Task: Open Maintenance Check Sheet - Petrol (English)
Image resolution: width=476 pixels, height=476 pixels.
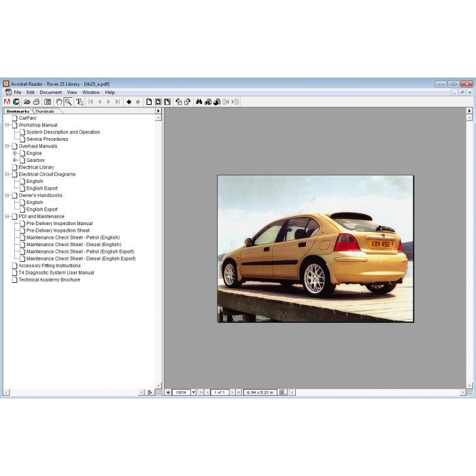Action: 73,237
